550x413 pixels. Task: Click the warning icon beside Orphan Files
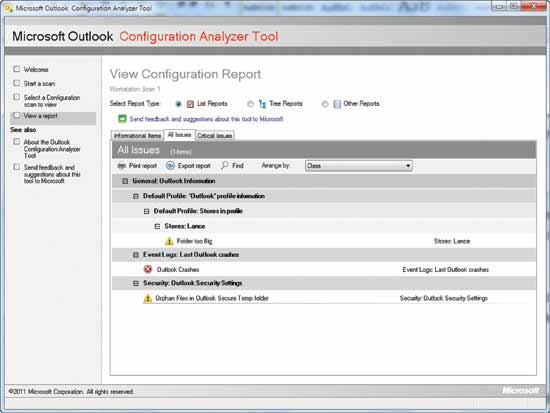click(148, 298)
